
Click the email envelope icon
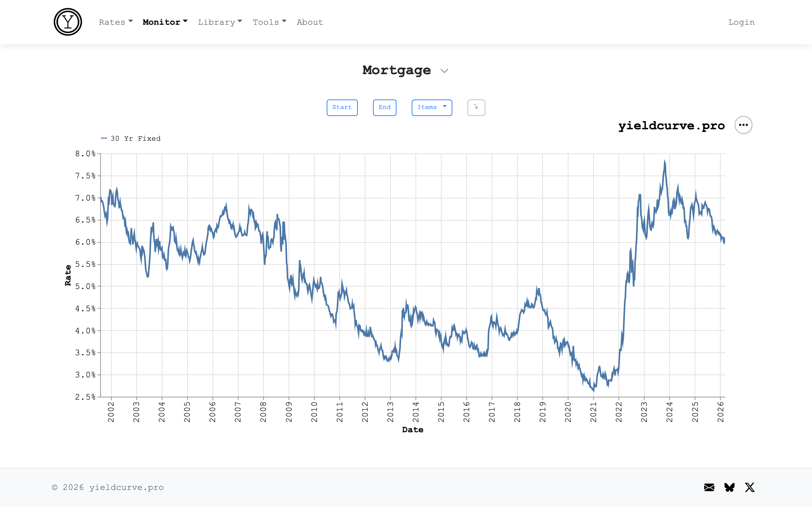point(709,487)
